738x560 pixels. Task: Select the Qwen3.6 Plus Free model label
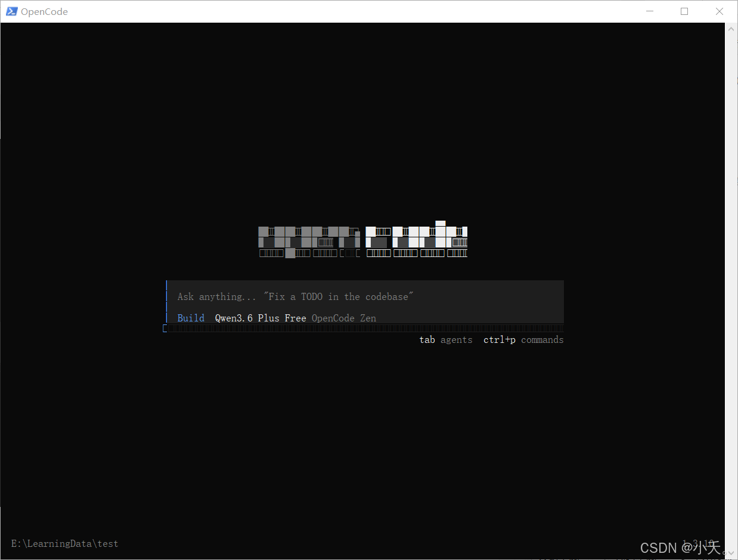tap(261, 318)
